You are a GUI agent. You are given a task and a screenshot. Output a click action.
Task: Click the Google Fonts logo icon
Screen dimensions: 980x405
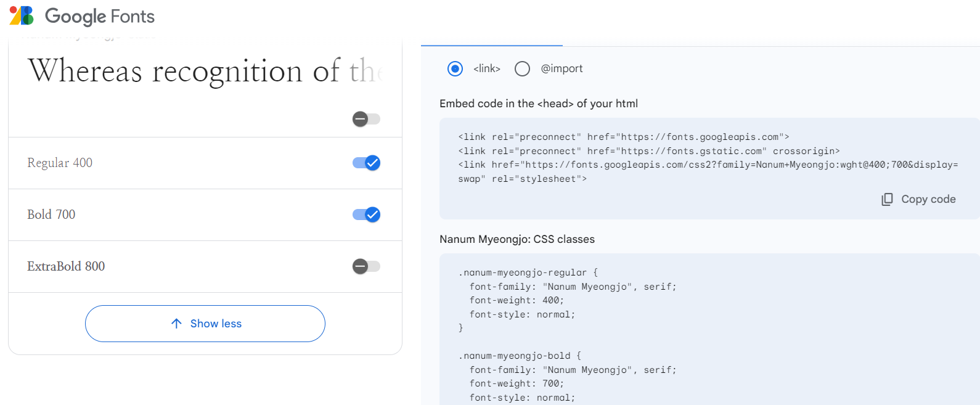22,16
